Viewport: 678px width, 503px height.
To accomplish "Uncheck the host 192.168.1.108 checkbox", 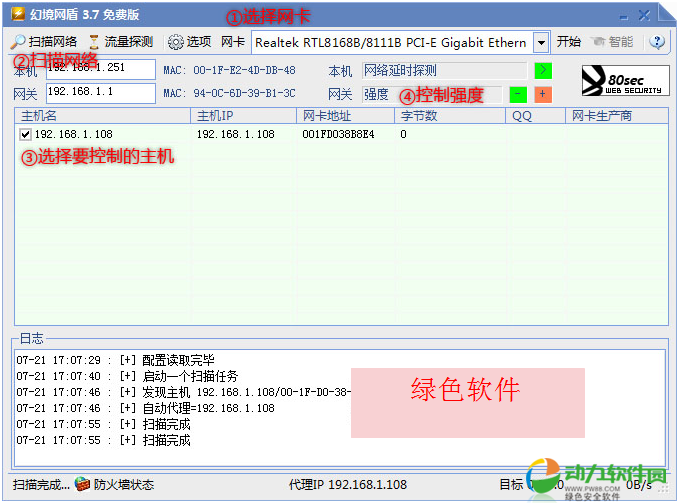I will pyautogui.click(x=25, y=134).
